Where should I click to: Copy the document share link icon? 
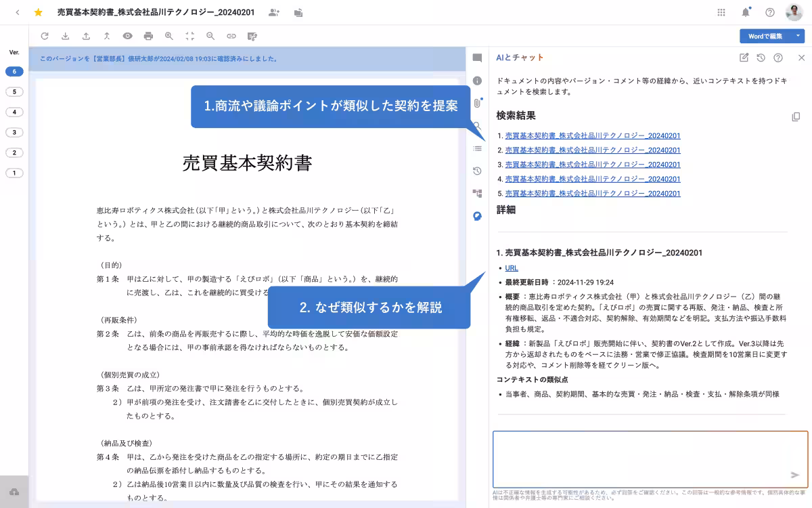click(232, 36)
